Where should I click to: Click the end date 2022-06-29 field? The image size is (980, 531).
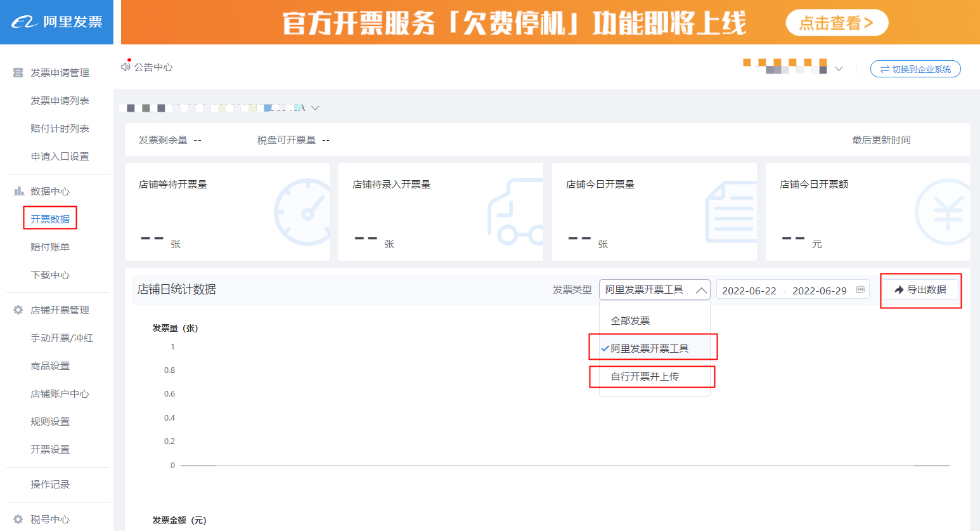pos(819,291)
